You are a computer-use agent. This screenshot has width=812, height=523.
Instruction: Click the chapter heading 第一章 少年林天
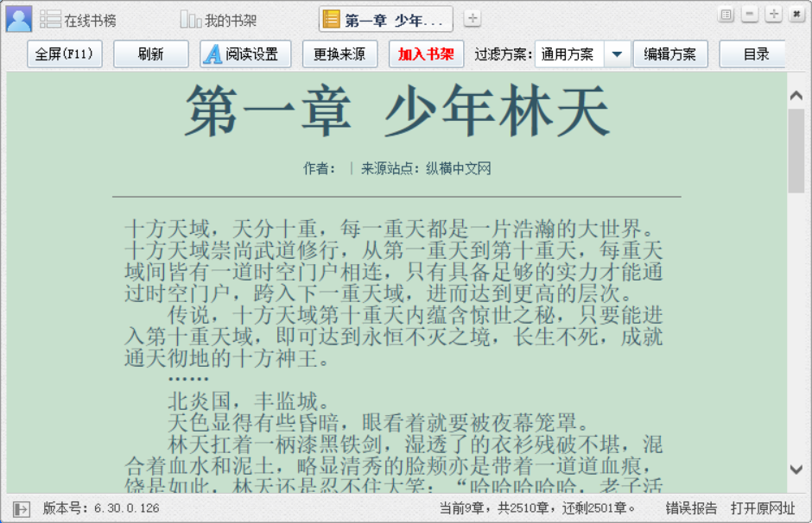tap(397, 111)
